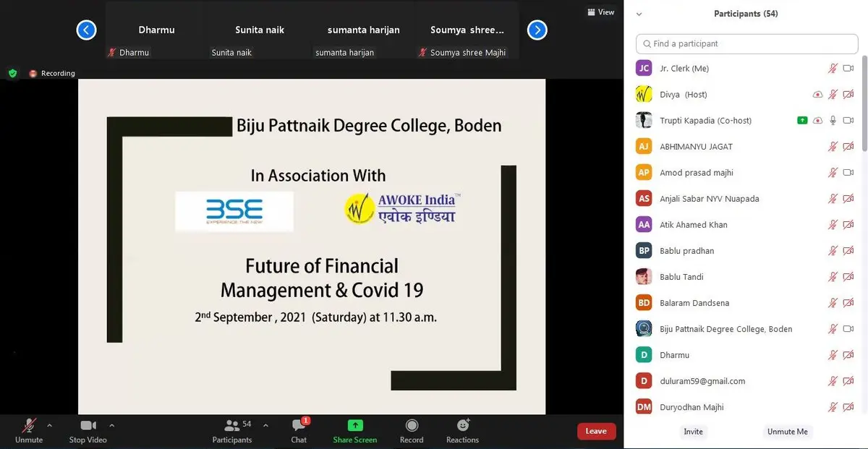868x449 pixels.
Task: Click the Record icon
Action: 412,425
